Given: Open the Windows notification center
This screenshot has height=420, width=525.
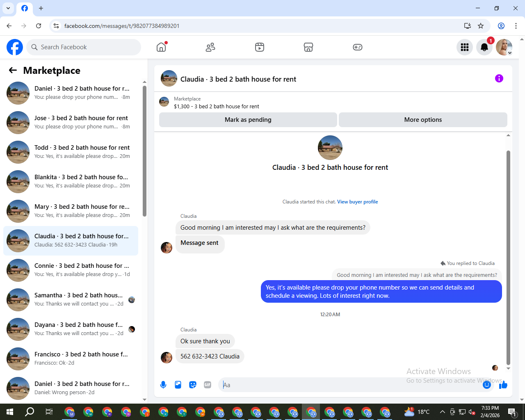Looking at the screenshot, I should coord(512,412).
